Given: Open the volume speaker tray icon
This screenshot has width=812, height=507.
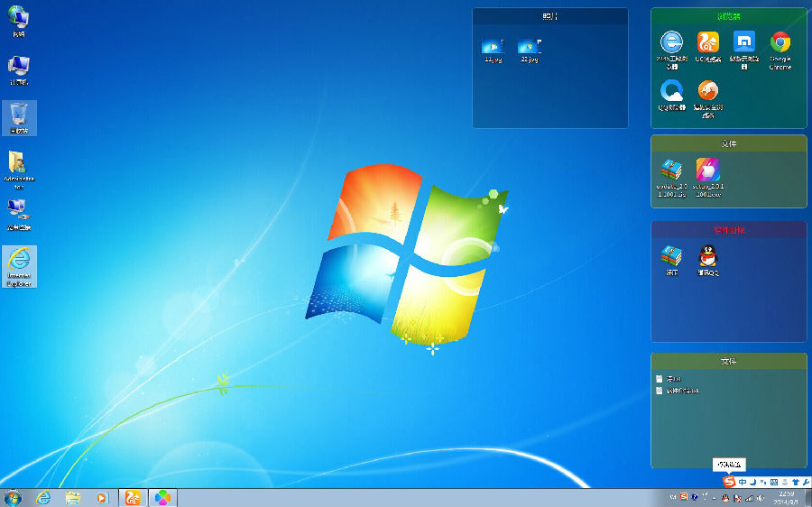Looking at the screenshot, I should point(761,498).
